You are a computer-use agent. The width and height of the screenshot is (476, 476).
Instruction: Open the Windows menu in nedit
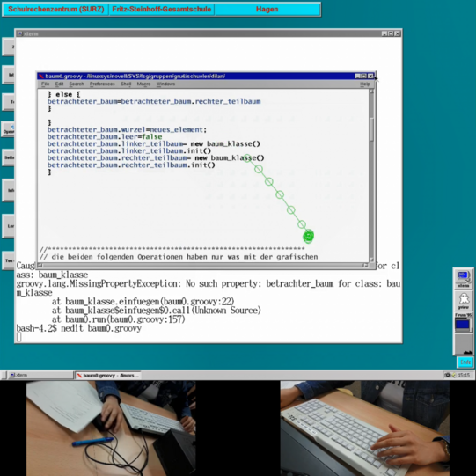pos(165,84)
